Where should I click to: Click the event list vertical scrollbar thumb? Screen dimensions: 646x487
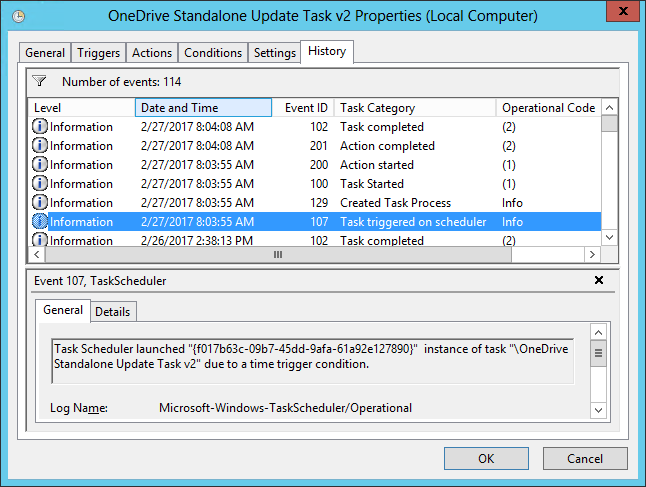click(609, 124)
